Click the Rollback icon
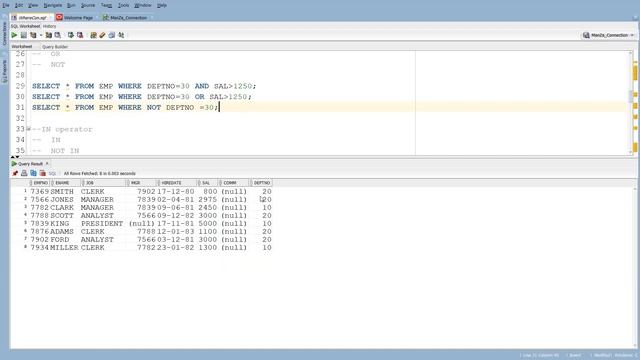The width and height of the screenshot is (640, 360). tap(80, 36)
